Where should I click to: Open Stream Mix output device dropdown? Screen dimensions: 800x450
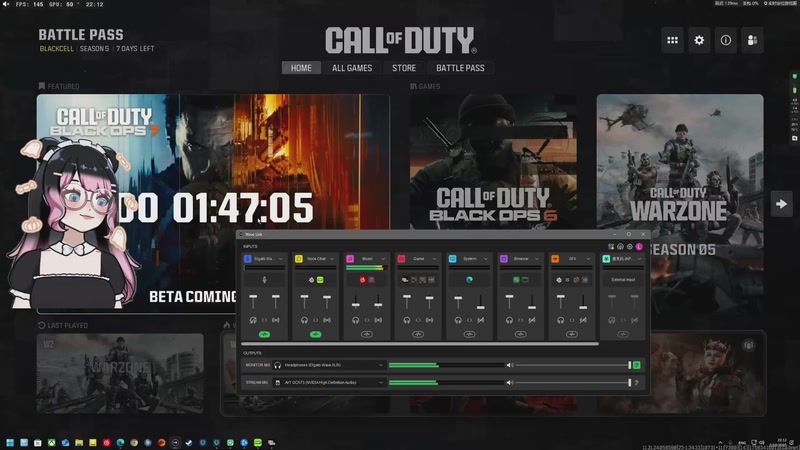click(x=329, y=383)
